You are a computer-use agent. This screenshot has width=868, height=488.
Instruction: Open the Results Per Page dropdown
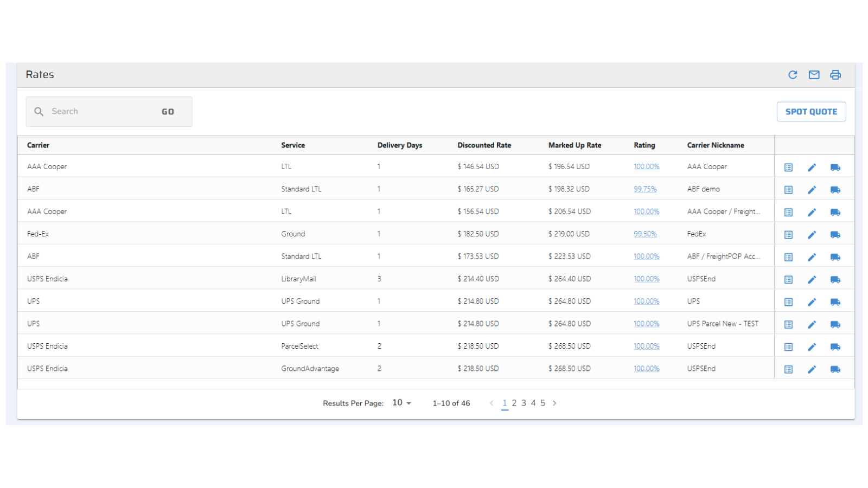[401, 403]
